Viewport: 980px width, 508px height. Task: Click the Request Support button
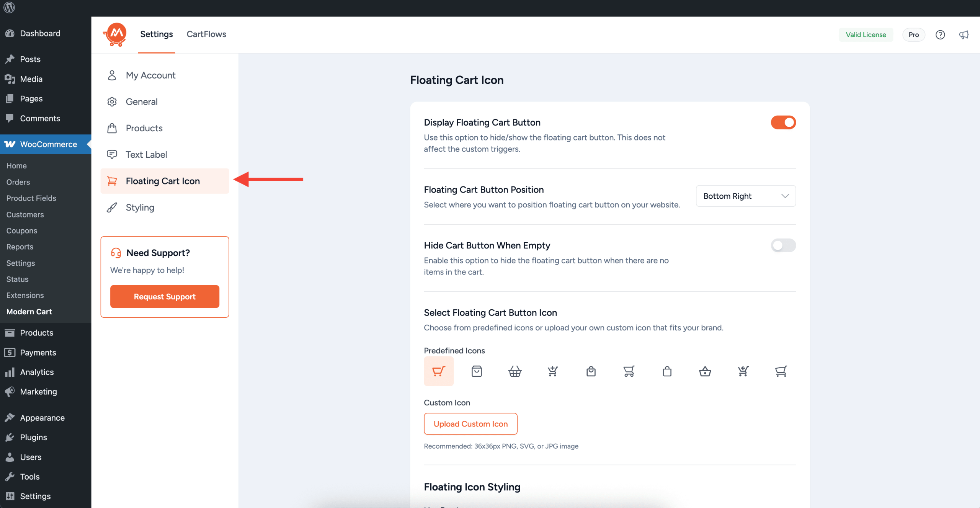[165, 296]
